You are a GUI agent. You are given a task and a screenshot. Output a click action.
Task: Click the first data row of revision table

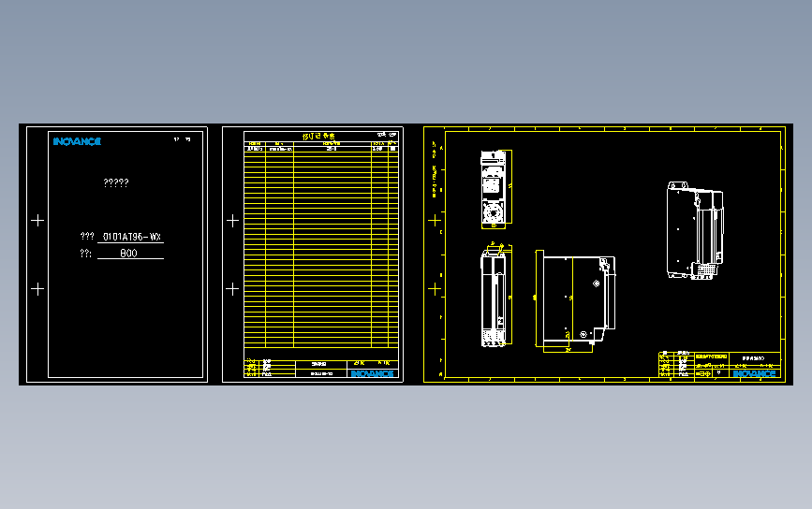pos(321,149)
